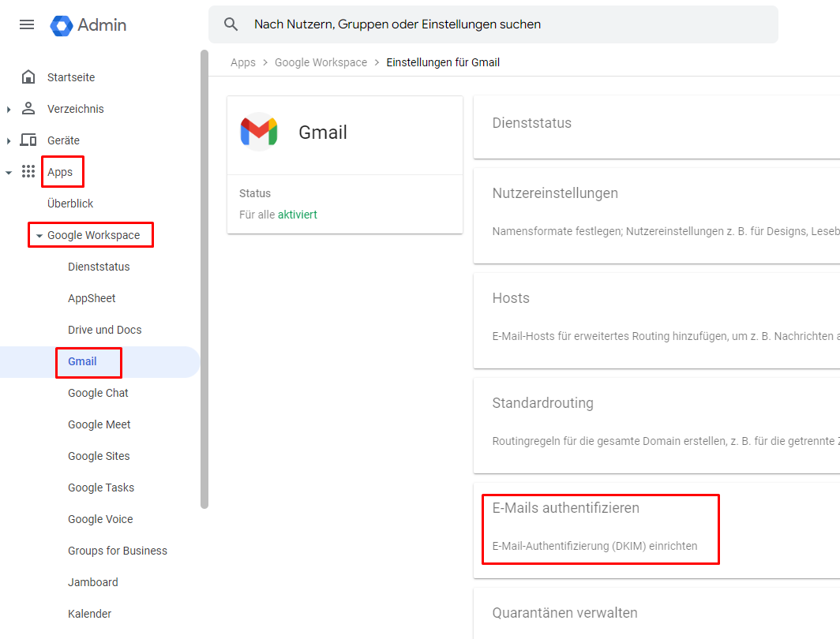
Task: Collapse the Google Workspace submenu arrow
Action: click(x=39, y=235)
